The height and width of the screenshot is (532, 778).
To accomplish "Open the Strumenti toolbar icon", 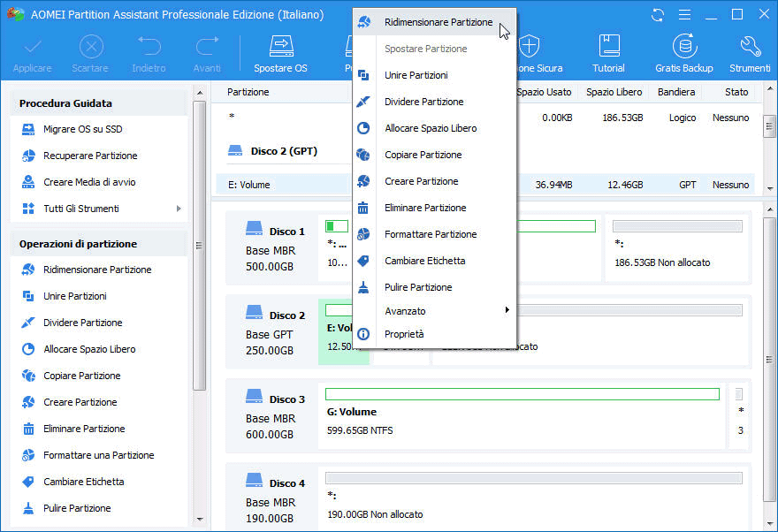I will click(x=750, y=54).
